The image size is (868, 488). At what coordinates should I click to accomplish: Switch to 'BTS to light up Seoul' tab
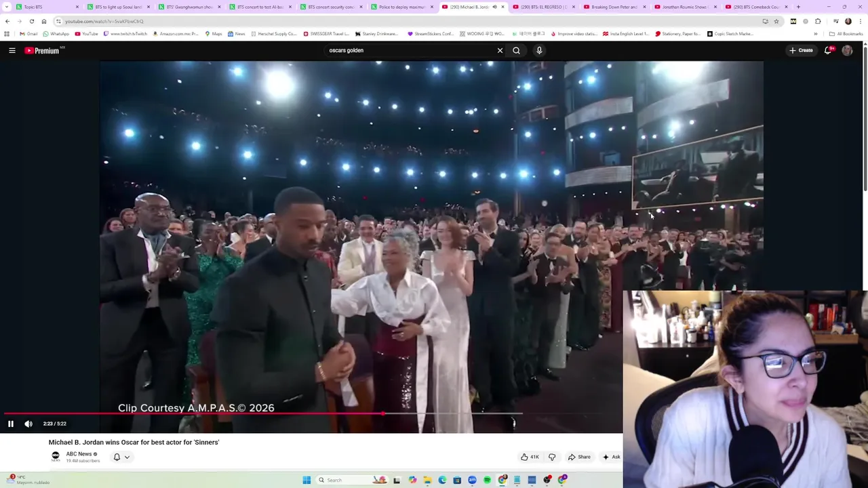[118, 7]
